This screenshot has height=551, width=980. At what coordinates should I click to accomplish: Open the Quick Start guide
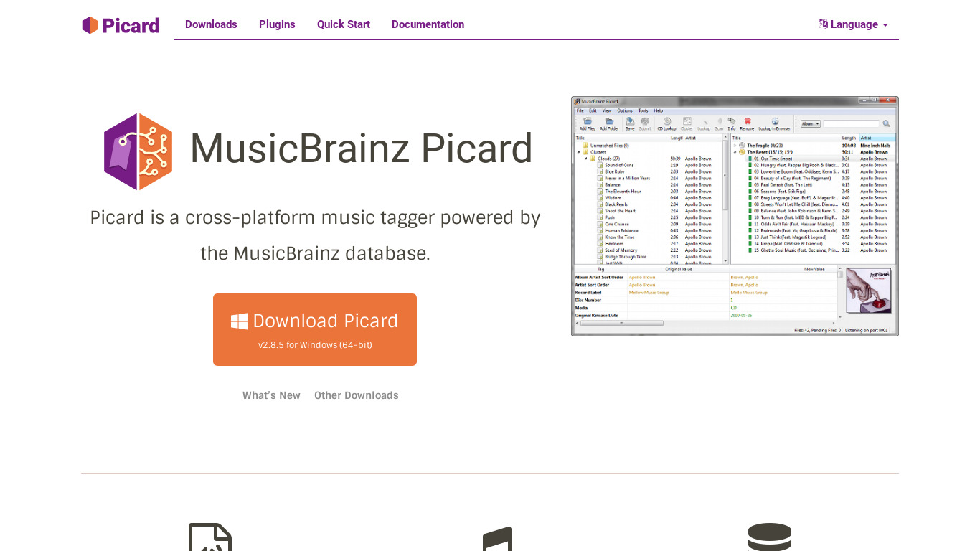[344, 24]
